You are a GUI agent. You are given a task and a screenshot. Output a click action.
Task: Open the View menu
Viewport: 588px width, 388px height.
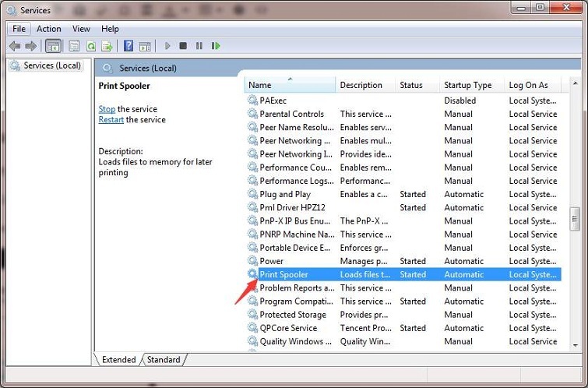81,29
